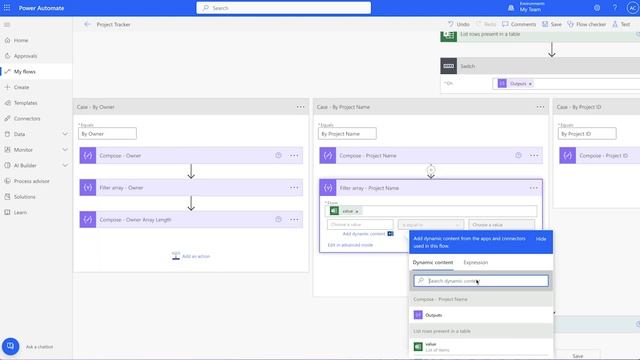
Task: Open the help icon on Compose - Project Name
Action: (518, 156)
